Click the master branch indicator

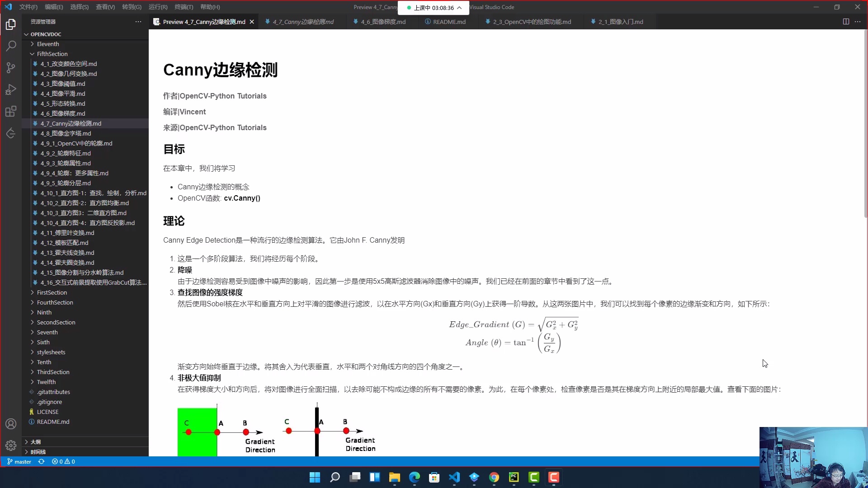(19, 461)
